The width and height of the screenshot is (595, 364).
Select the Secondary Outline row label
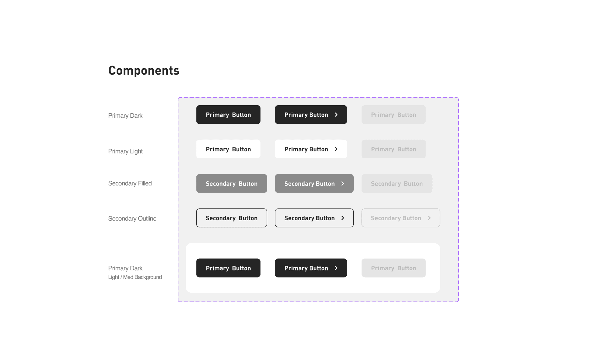132,218
